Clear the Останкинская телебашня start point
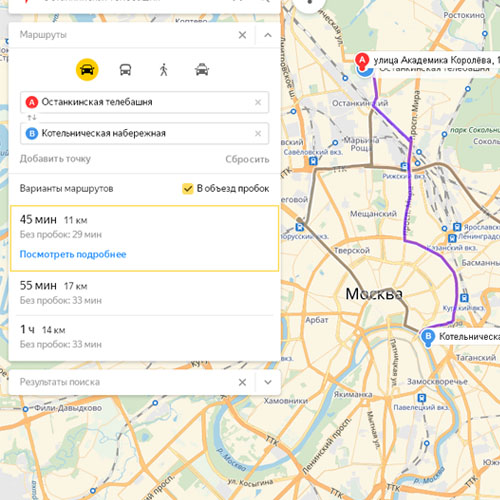 [258, 102]
